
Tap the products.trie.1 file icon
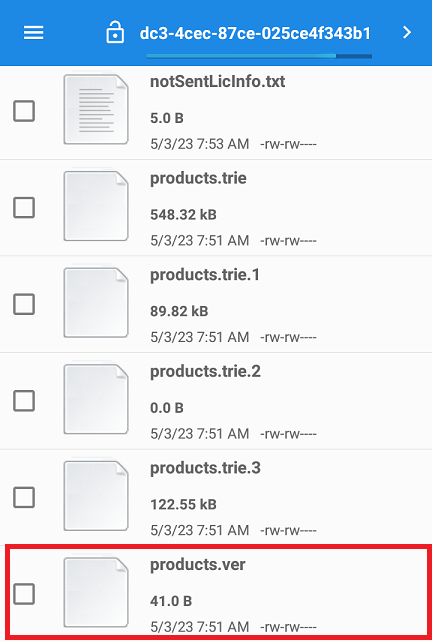coord(96,303)
